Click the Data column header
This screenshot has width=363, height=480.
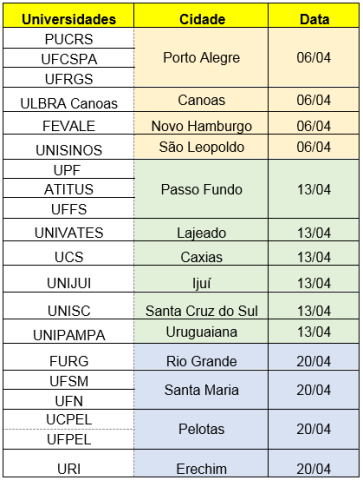314,16
